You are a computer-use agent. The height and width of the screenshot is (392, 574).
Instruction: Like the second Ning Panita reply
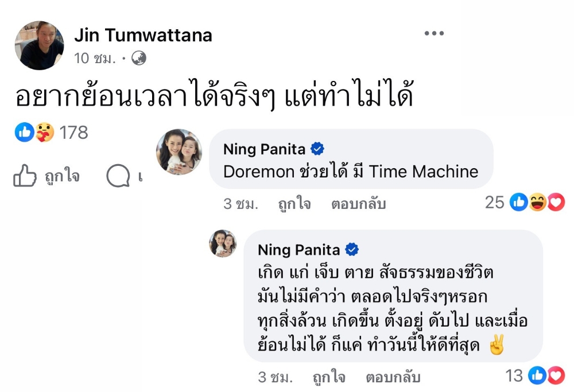[328, 377]
